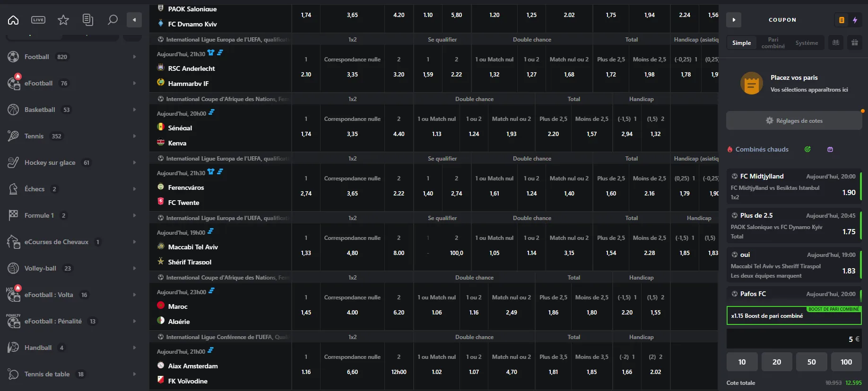Select the Volley-ball icon

pos(13,268)
